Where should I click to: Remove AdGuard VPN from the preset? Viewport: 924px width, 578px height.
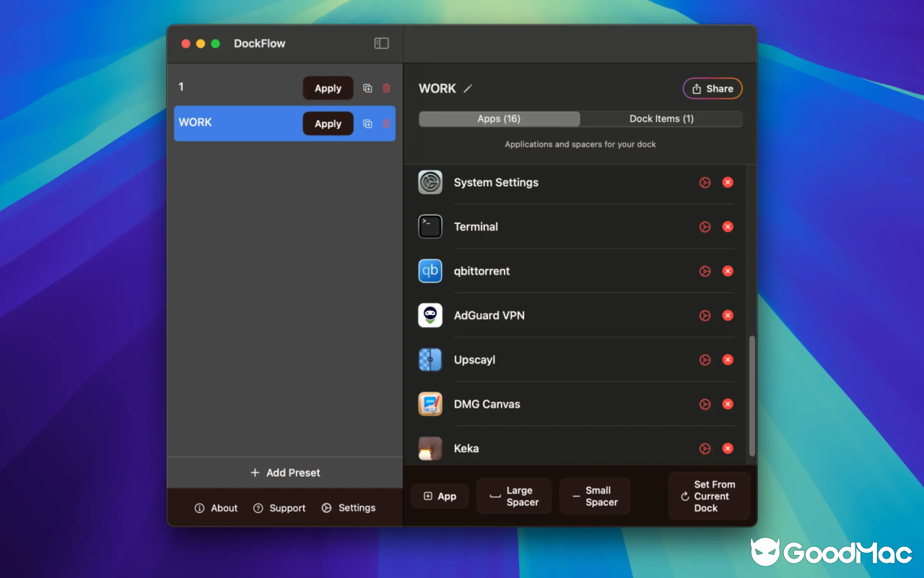[728, 315]
